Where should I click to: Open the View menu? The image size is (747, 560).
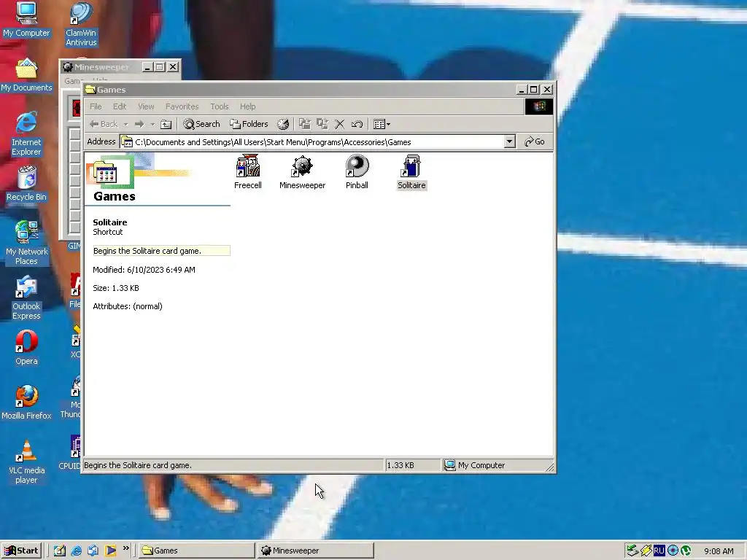[146, 106]
